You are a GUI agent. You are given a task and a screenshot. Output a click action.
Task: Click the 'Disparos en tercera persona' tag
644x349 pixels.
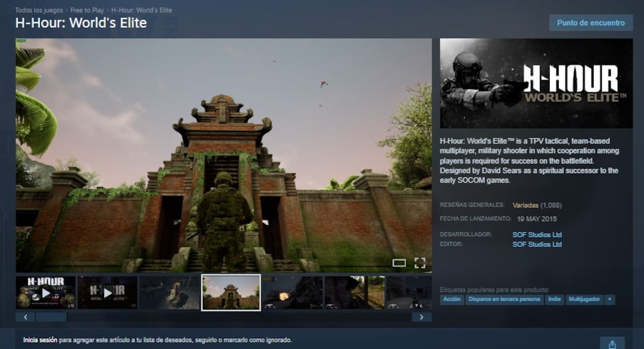click(504, 299)
